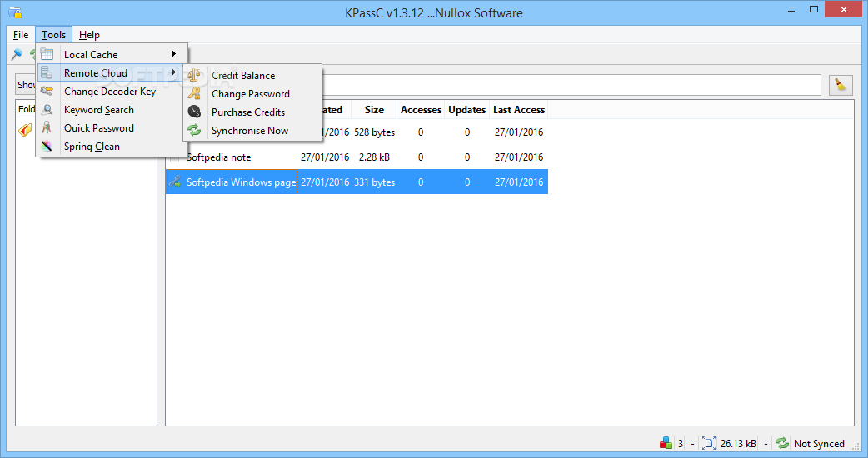Viewport: 868px width, 458px height.
Task: Expand the Remote Cloud submenu arrow
Action: point(174,72)
